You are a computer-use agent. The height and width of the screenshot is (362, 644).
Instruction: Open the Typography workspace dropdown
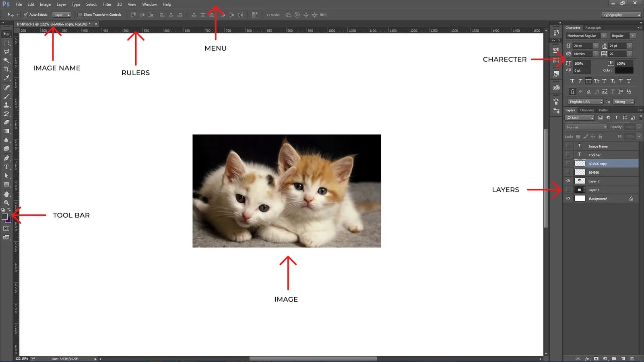tap(621, 15)
